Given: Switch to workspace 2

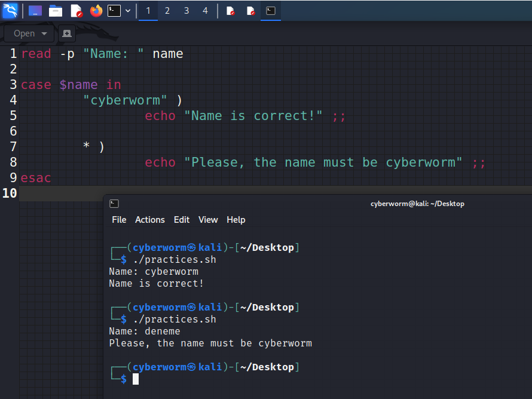Looking at the screenshot, I should (x=167, y=11).
